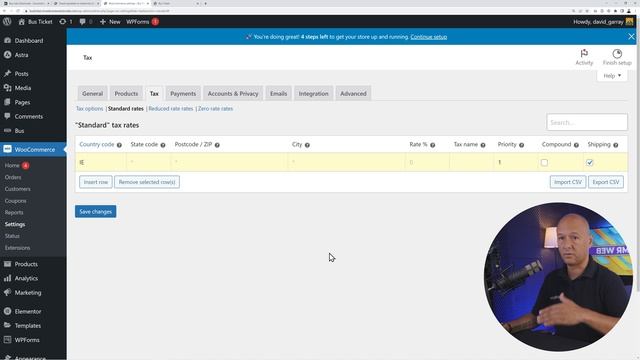Sort by Country code column
The image size is (640, 360).
[x=97, y=144]
